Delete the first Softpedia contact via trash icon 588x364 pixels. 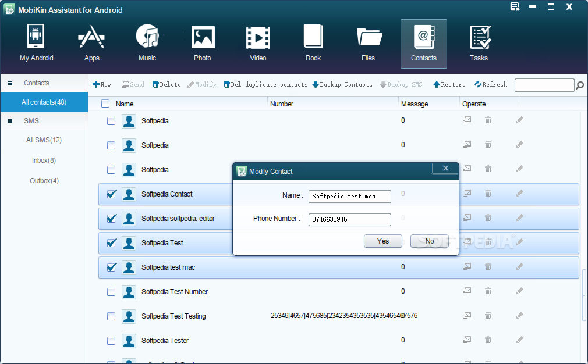(488, 120)
